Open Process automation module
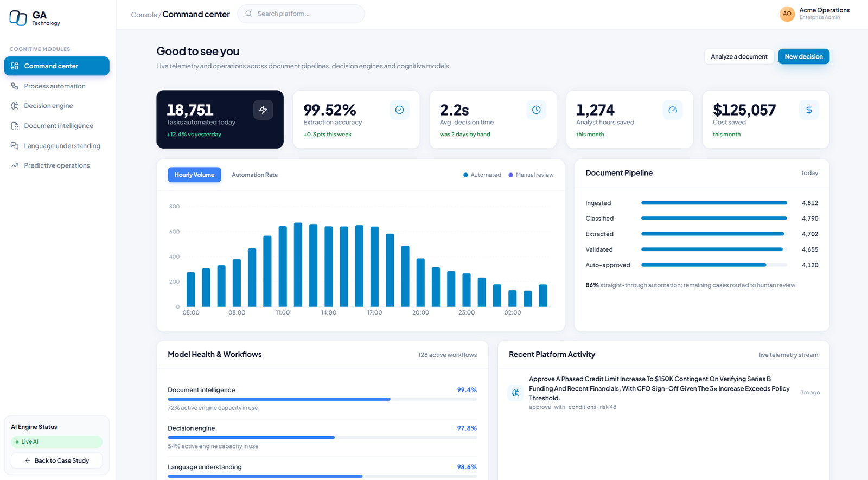This screenshot has height=480, width=868. [56, 86]
